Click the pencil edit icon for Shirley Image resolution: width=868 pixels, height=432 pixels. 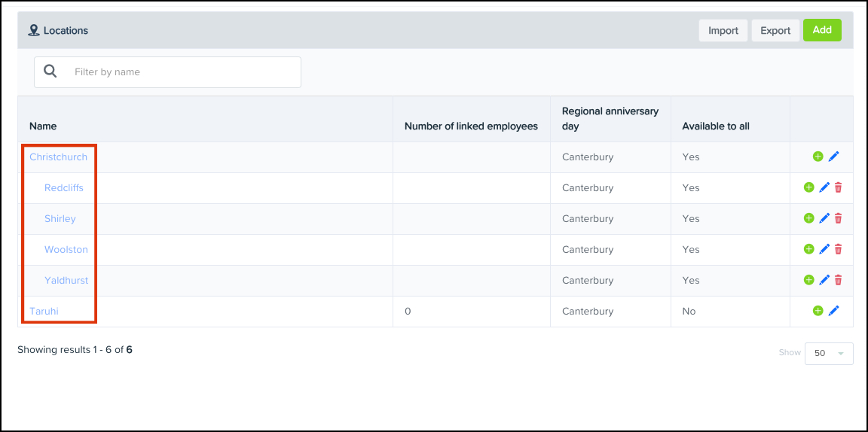[824, 218]
